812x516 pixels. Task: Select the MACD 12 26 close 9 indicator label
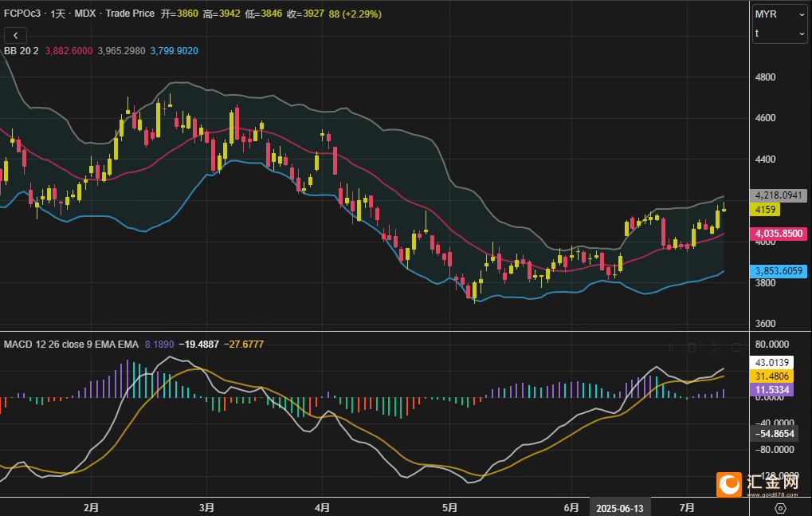tap(71, 345)
